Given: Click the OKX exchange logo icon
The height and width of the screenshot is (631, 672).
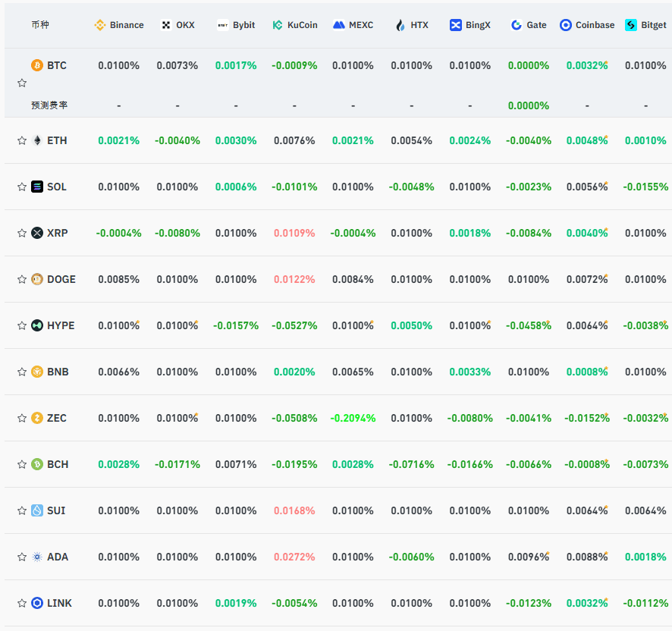Looking at the screenshot, I should [166, 25].
